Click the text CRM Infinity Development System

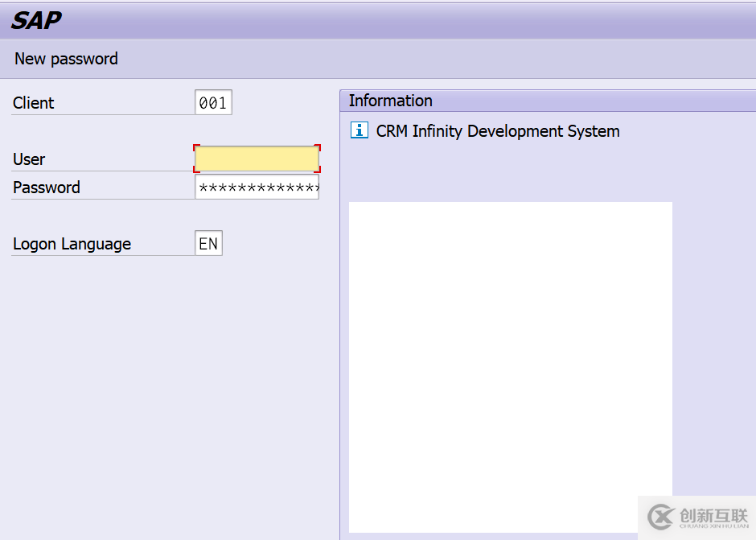click(x=498, y=131)
